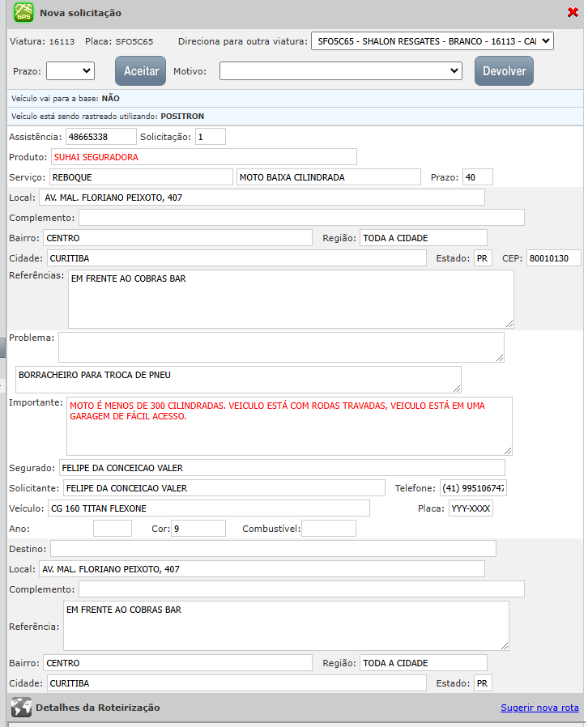Click the Importante notes text area
The image size is (588, 727).
289,426
